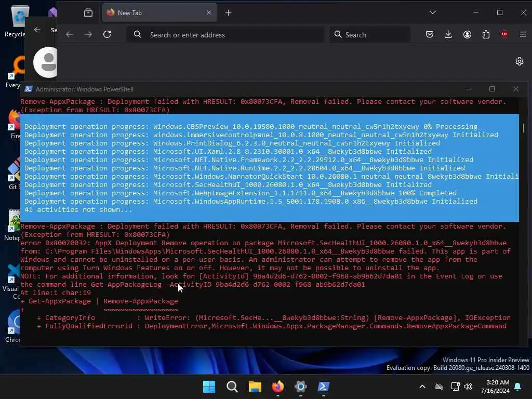532x399 pixels.
Task: Click 'At line:1 char:19' text
Action: [x=56, y=292]
